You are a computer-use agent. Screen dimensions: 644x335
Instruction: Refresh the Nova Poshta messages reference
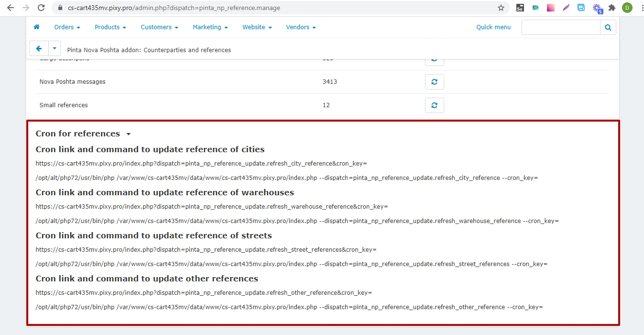tap(434, 82)
